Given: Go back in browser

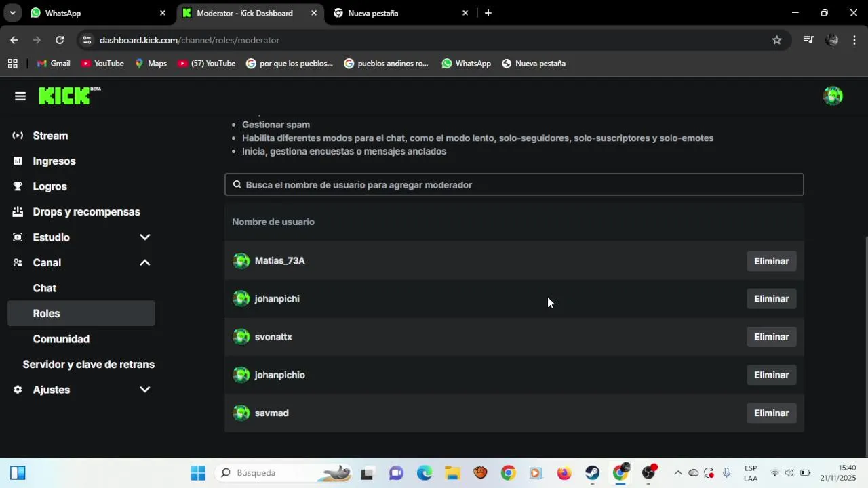Looking at the screenshot, I should pos(14,40).
